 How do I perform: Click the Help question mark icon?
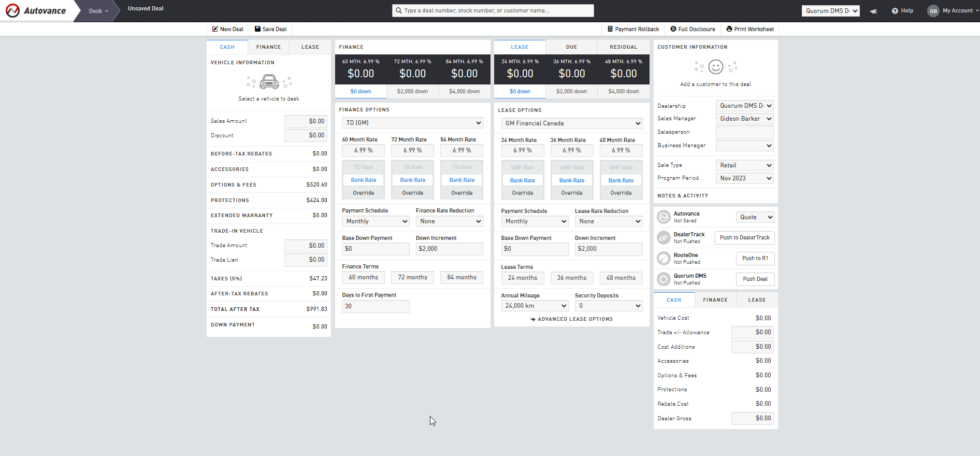tap(895, 11)
